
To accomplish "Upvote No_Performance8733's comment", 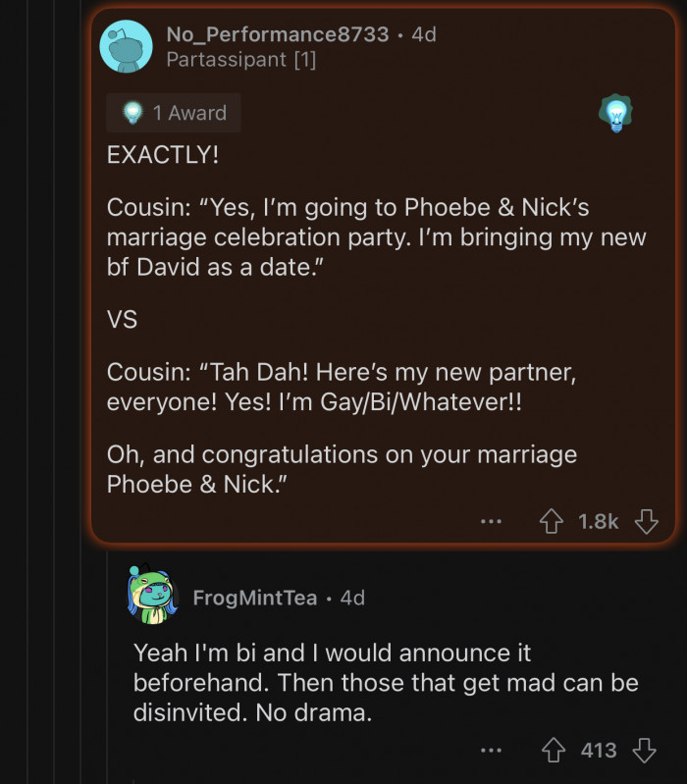I will (552, 521).
